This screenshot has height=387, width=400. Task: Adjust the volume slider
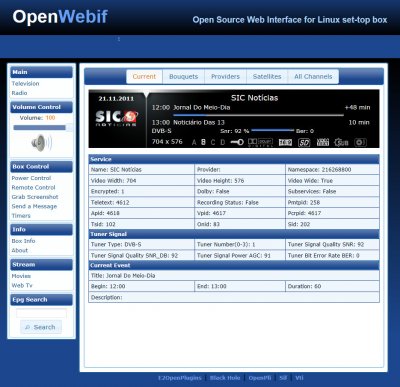pos(42,128)
